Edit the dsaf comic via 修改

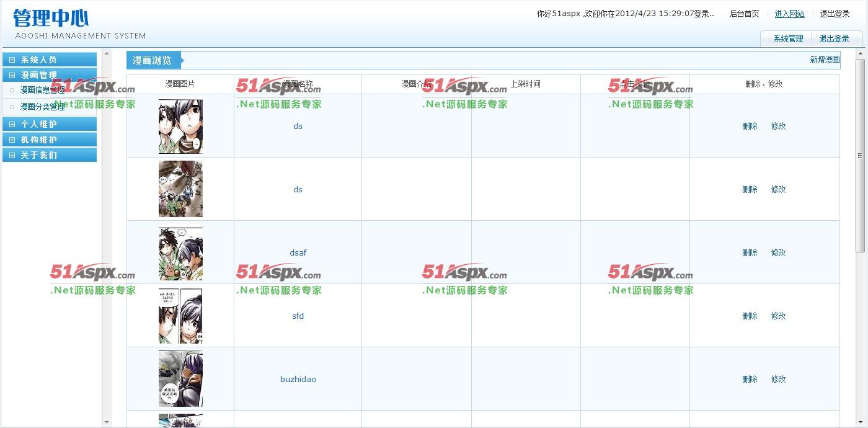[x=778, y=252]
